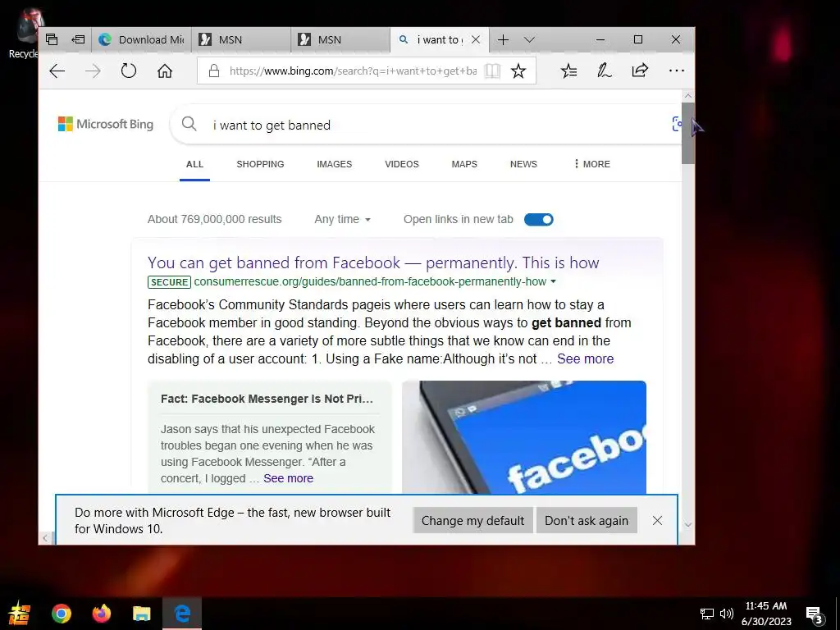The image size is (840, 630).
Task: Open the Favorites hub icon
Action: click(x=568, y=71)
